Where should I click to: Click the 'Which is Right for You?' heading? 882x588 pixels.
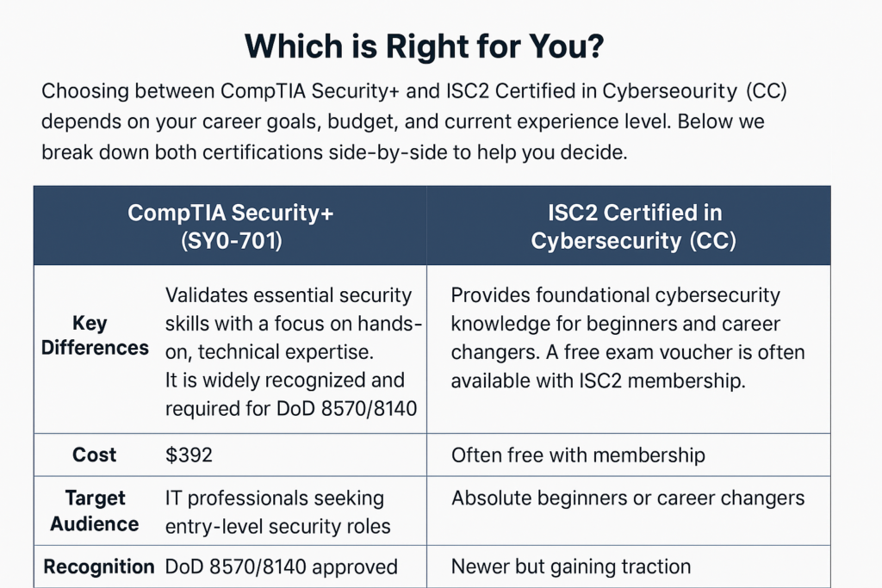click(x=424, y=46)
